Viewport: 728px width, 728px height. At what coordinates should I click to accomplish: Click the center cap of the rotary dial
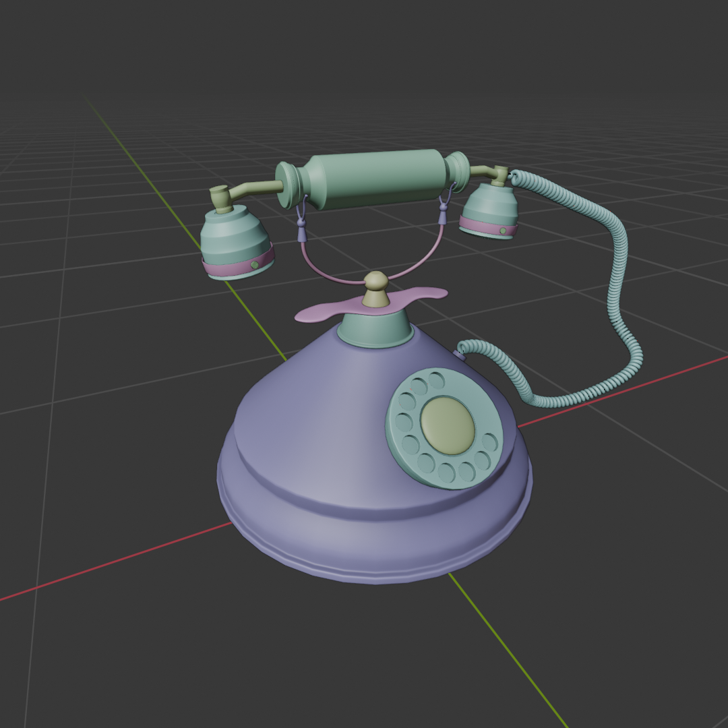tap(446, 425)
